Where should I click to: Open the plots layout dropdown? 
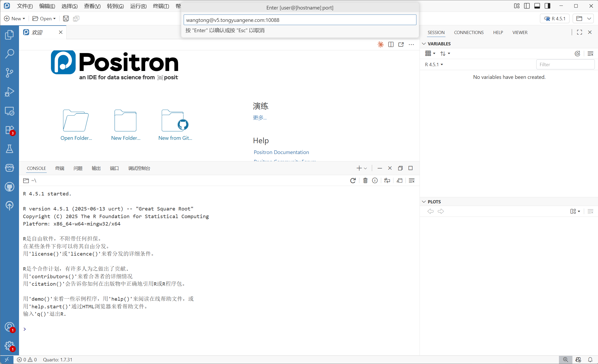(x=575, y=211)
